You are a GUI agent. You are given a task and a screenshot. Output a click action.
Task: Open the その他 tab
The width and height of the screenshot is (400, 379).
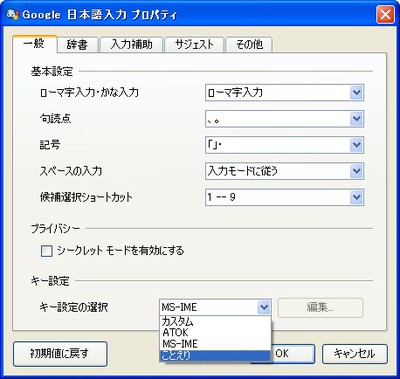click(249, 45)
